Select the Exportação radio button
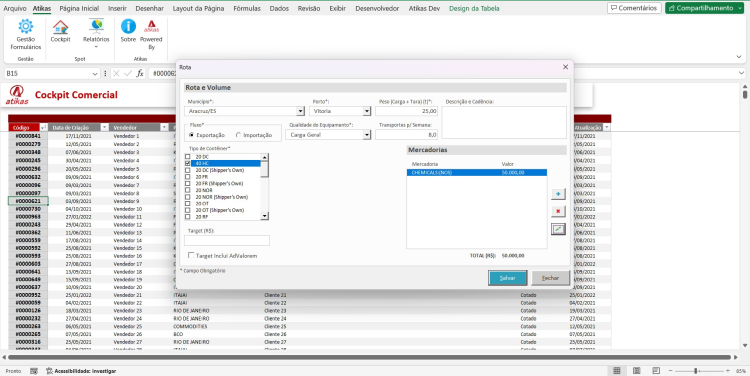 pos(191,135)
